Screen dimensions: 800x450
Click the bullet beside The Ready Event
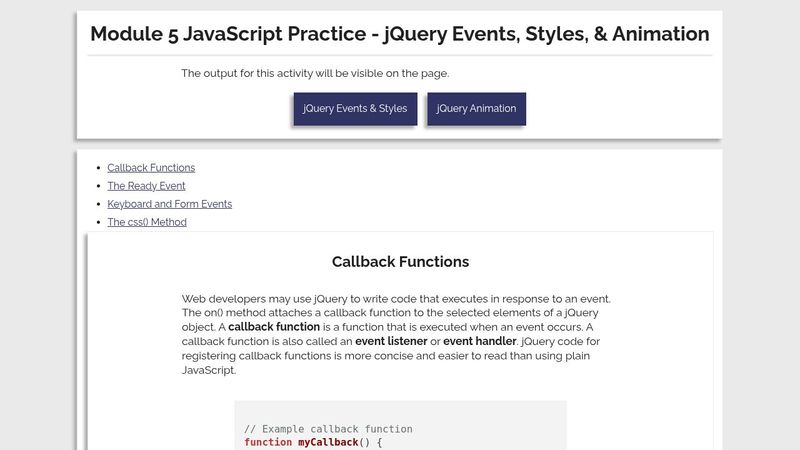(97, 186)
